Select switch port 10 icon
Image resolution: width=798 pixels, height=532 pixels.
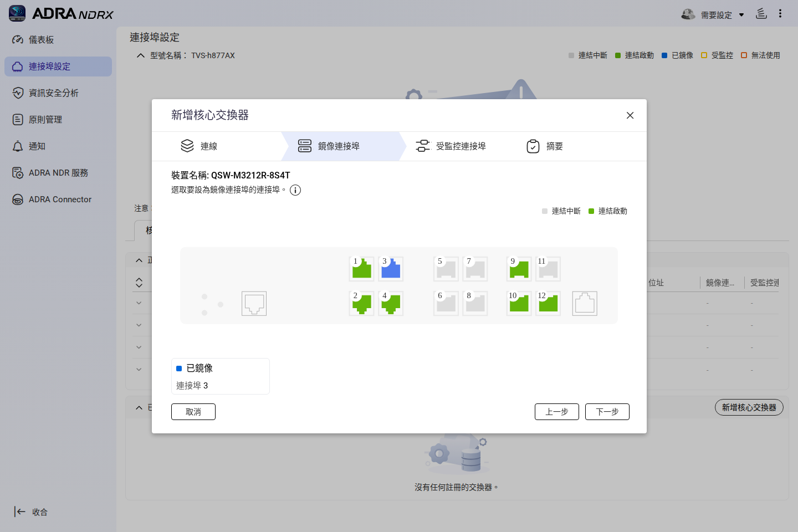pyautogui.click(x=519, y=304)
